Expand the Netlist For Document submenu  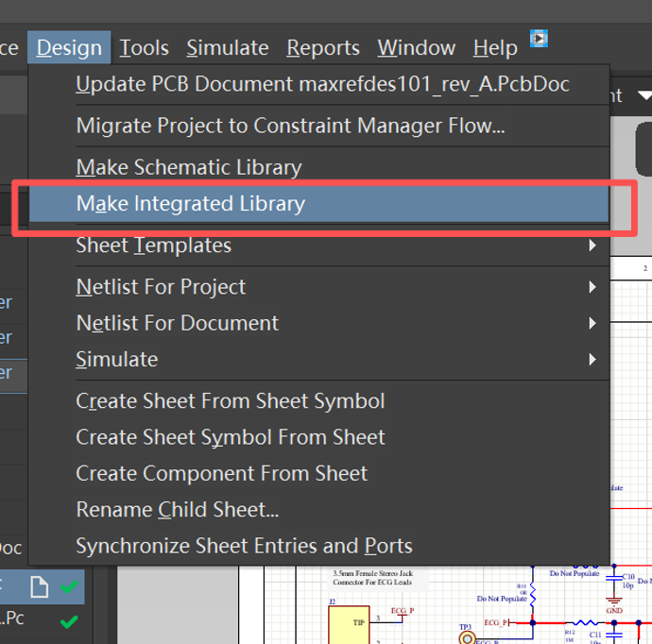(x=318, y=323)
